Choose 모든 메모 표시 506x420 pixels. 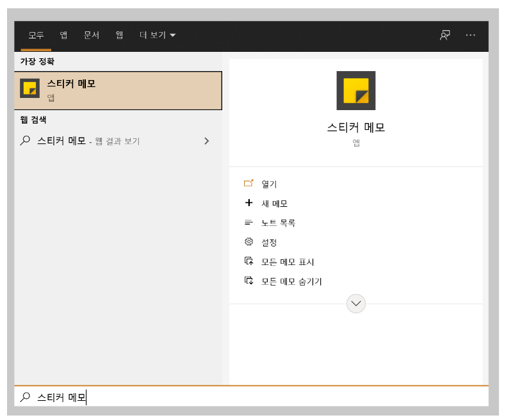(x=288, y=262)
